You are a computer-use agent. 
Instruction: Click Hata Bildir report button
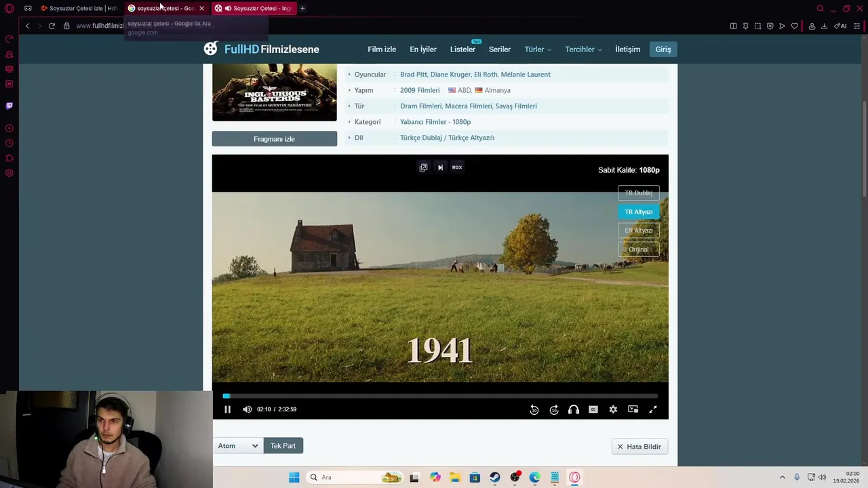click(639, 447)
